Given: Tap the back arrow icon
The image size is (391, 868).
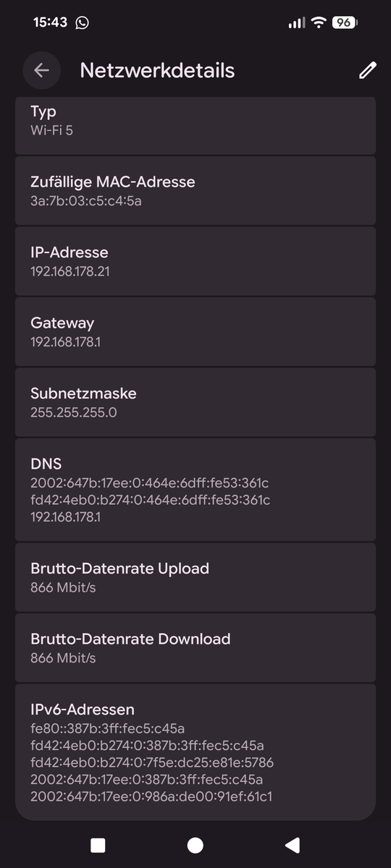Looking at the screenshot, I should click(x=41, y=70).
